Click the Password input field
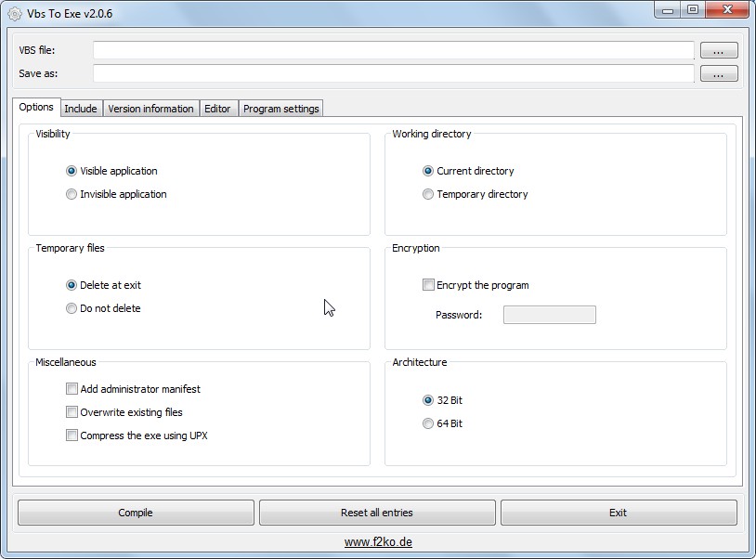756x559 pixels. (x=550, y=315)
